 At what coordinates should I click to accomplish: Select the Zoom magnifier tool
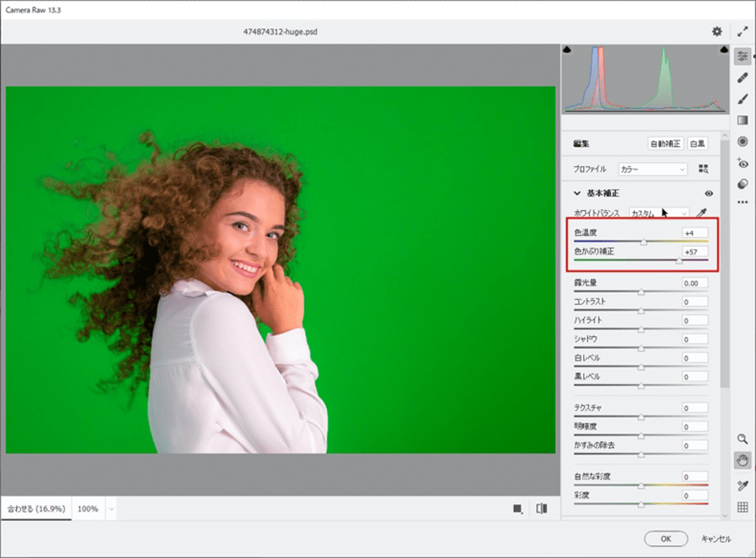pyautogui.click(x=743, y=439)
